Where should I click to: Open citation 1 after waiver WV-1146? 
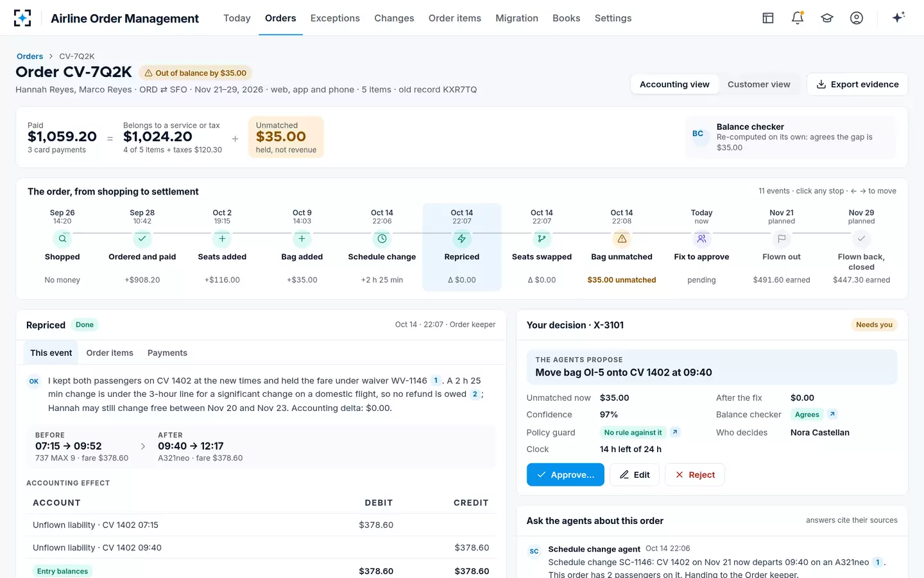pyautogui.click(x=436, y=380)
